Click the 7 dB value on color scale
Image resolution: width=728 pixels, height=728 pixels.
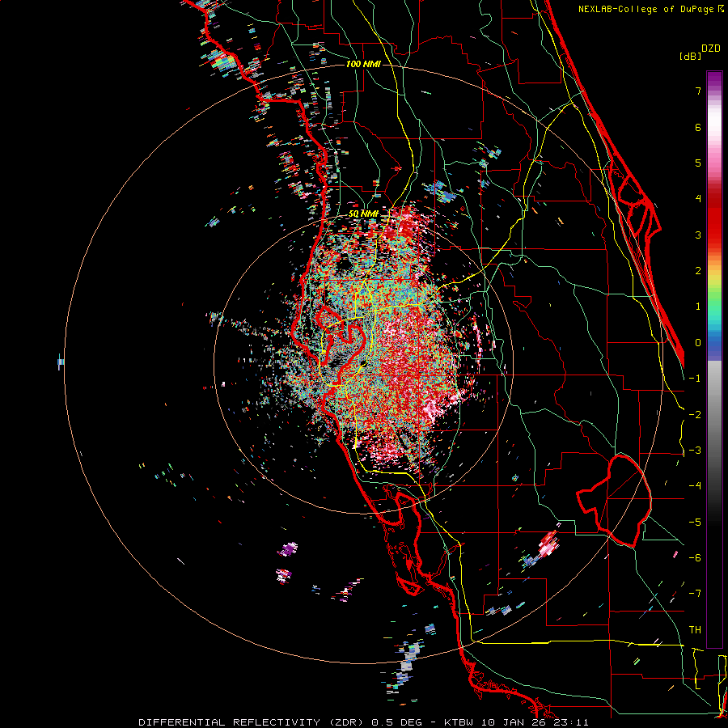pos(698,91)
